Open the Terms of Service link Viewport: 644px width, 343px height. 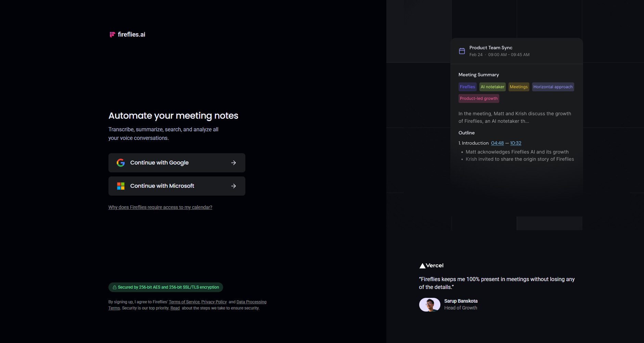pyautogui.click(x=184, y=302)
